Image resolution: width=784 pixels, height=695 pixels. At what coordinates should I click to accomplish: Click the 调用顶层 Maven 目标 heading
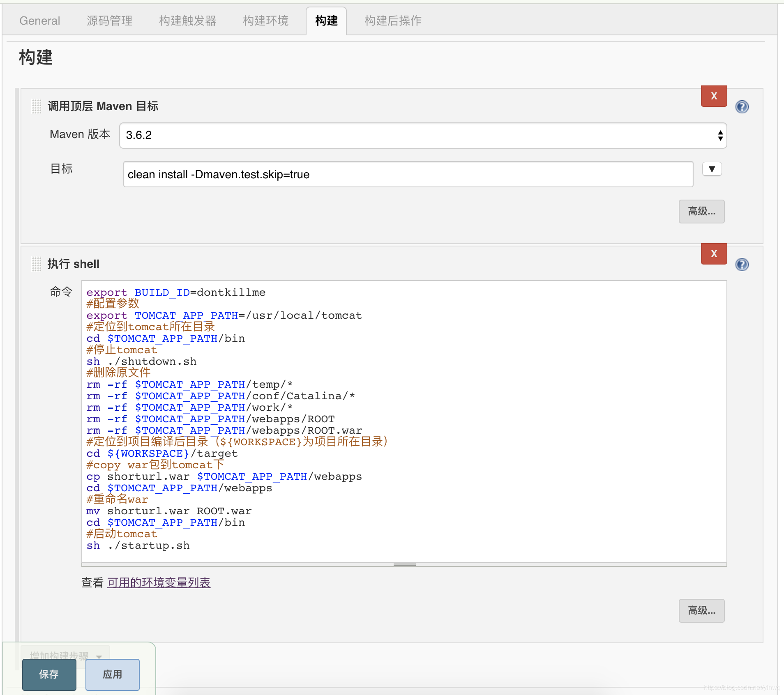[x=103, y=106]
